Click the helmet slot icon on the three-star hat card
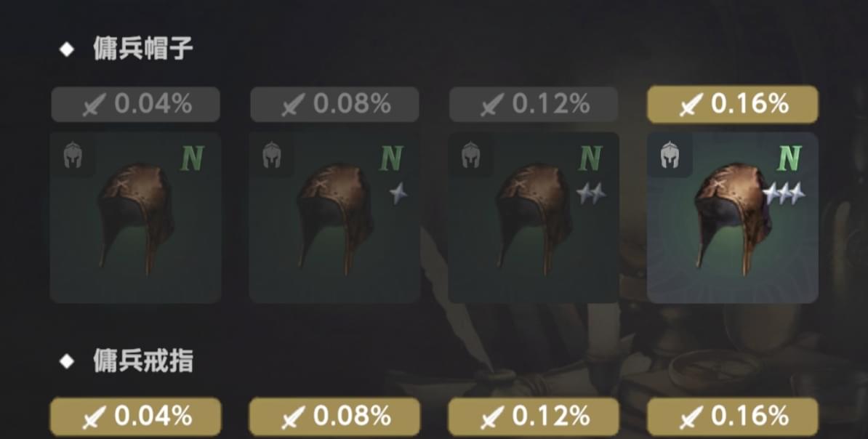This screenshot has height=439, width=868. 670,155
